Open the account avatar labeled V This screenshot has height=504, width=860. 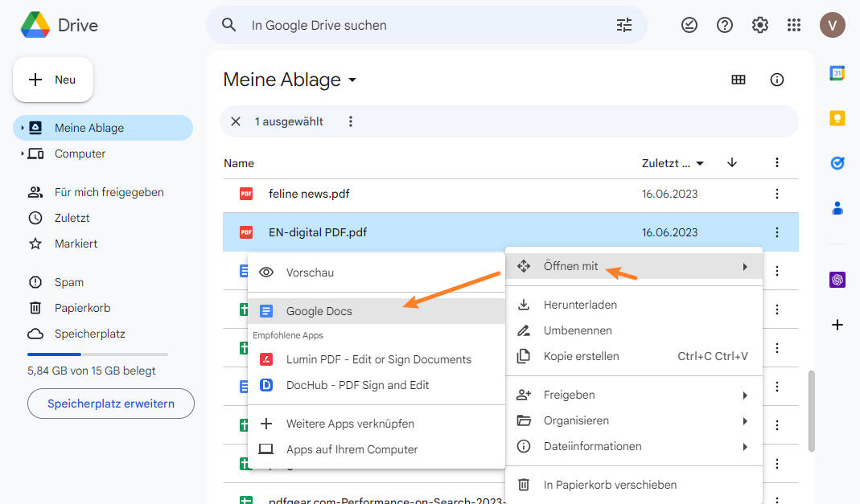tap(832, 25)
